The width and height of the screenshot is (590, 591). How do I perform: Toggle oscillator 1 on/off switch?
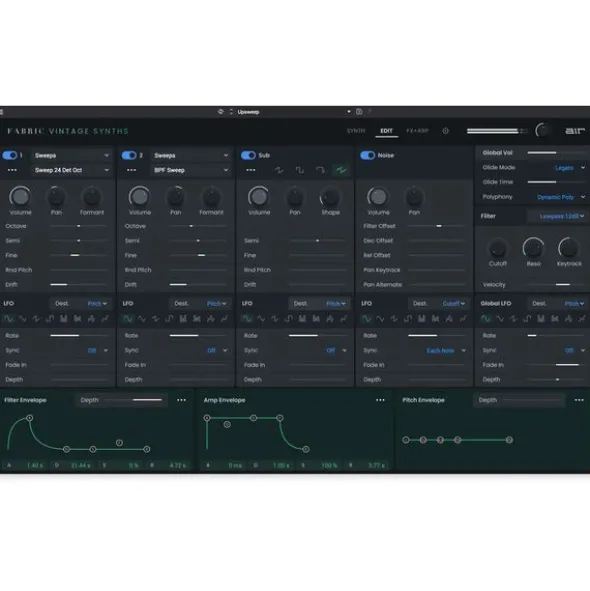click(x=10, y=155)
